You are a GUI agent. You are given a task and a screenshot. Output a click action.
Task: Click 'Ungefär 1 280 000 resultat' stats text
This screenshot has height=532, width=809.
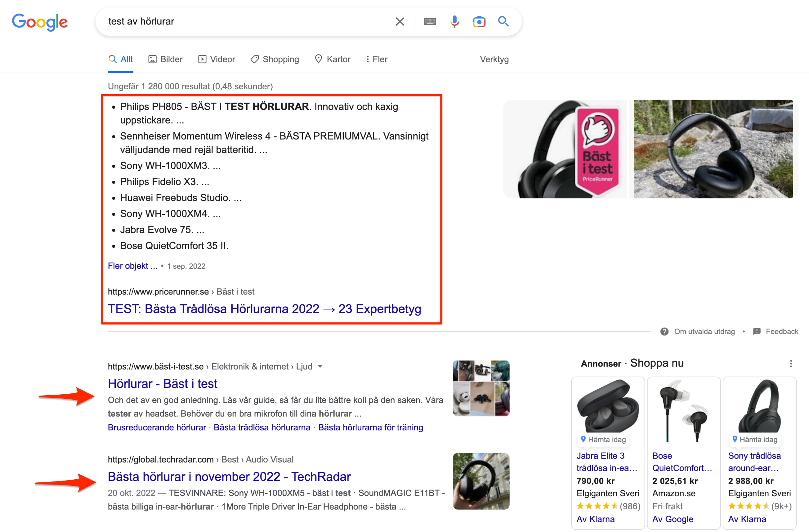pyautogui.click(x=190, y=86)
